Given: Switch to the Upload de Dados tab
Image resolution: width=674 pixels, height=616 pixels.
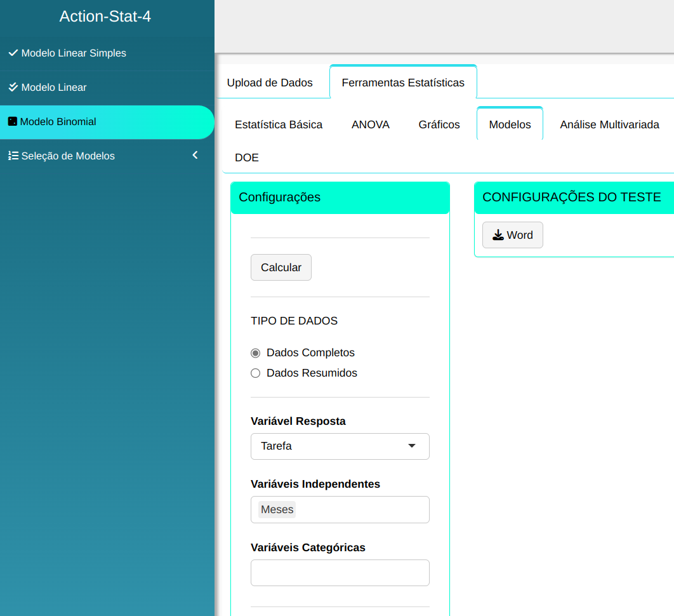Looking at the screenshot, I should 270,83.
